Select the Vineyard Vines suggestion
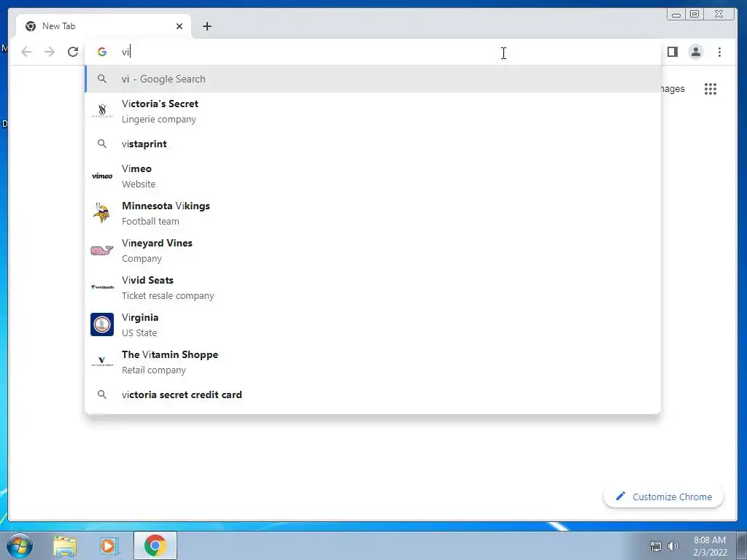The height and width of the screenshot is (560, 747). [x=373, y=250]
